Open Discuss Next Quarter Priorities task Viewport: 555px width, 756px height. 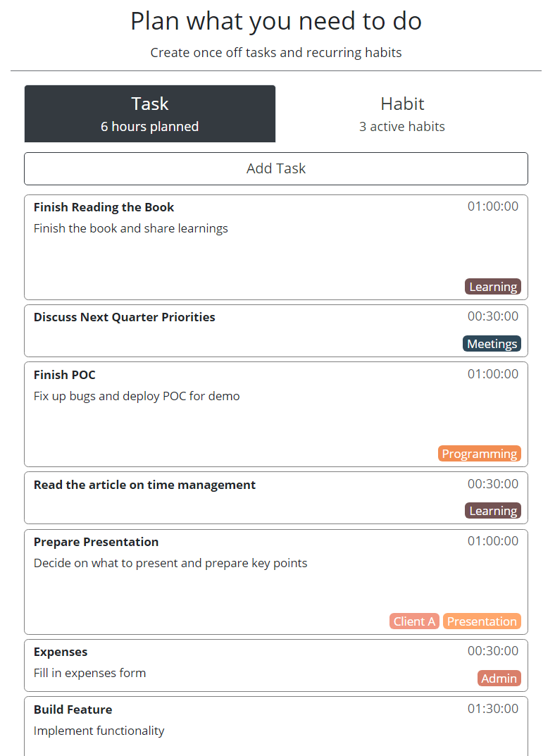(x=124, y=317)
